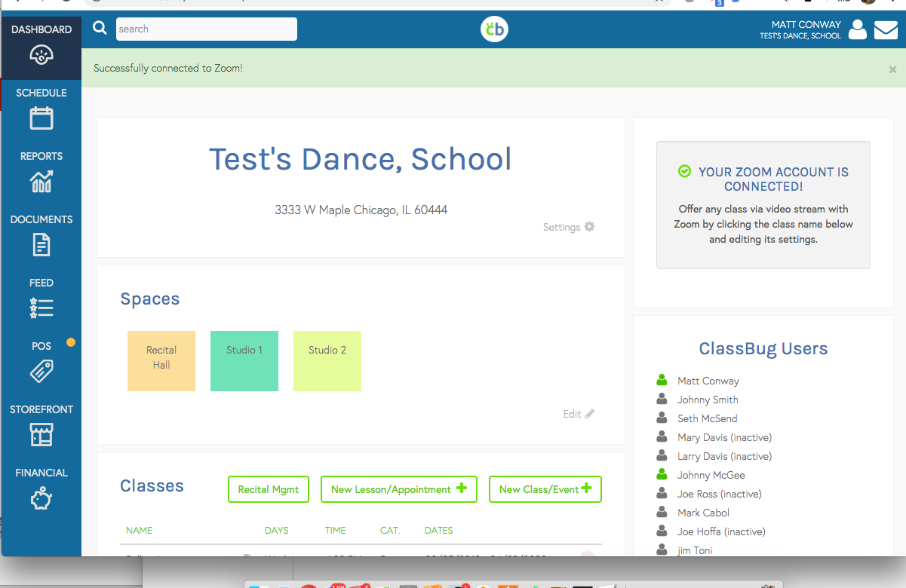This screenshot has width=906, height=588.
Task: Click inside the search text field
Action: coord(206,29)
